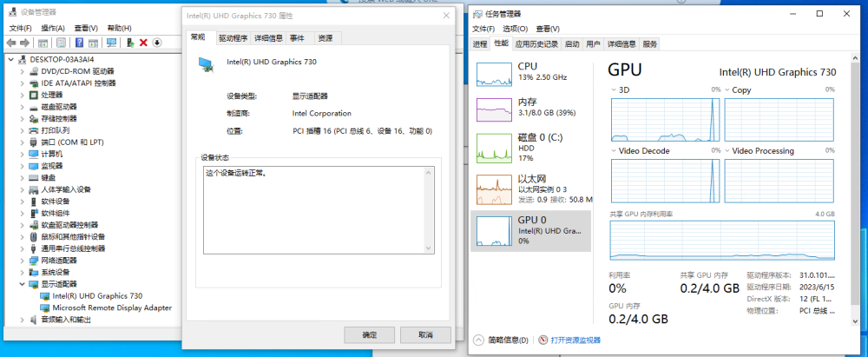Select GPU 0 in the performance sidebar

click(530, 230)
